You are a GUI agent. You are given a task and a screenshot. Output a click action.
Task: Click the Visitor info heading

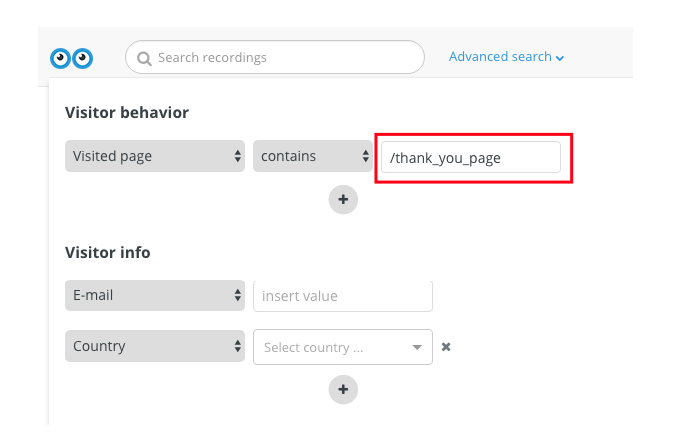pos(108,252)
